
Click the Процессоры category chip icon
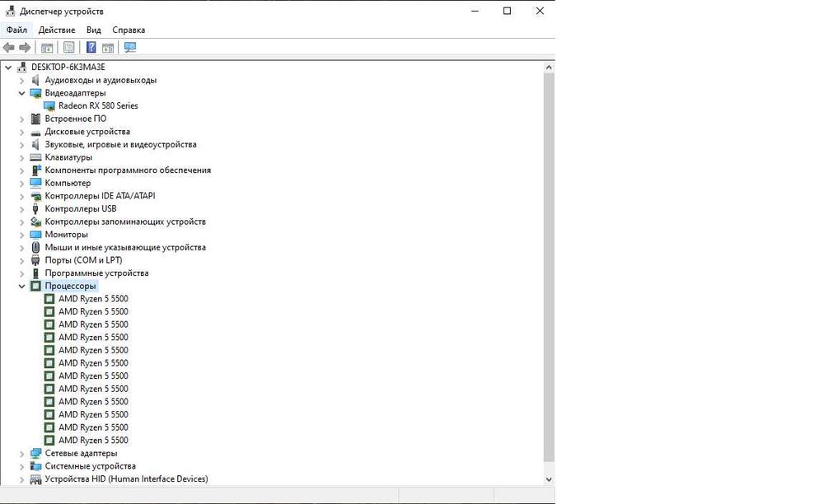tap(35, 286)
